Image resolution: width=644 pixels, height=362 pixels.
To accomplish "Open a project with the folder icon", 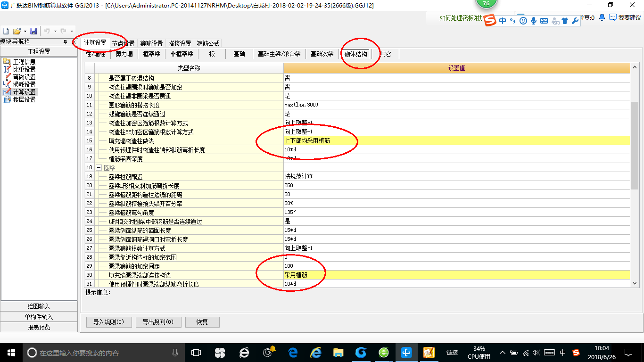I will 17,31.
